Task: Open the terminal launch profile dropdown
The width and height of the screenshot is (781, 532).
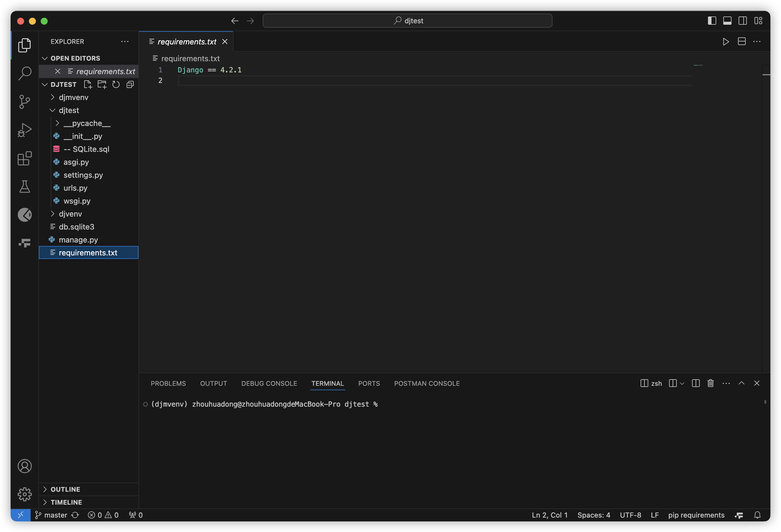Action: [x=682, y=383]
